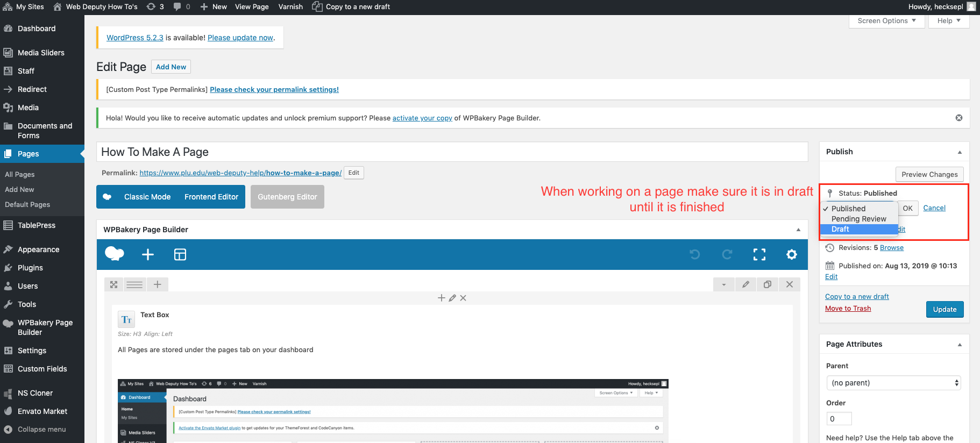
Task: Open NS Cloner in sidebar
Action: [x=35, y=393]
